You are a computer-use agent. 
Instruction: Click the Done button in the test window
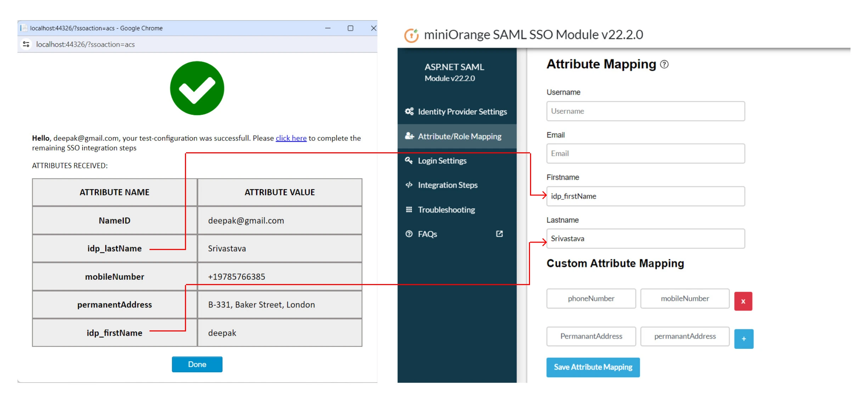pyautogui.click(x=197, y=364)
